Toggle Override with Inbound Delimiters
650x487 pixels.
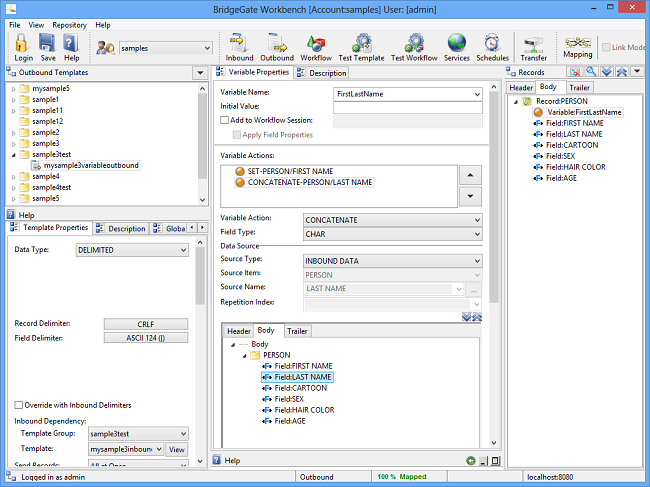(x=18, y=405)
